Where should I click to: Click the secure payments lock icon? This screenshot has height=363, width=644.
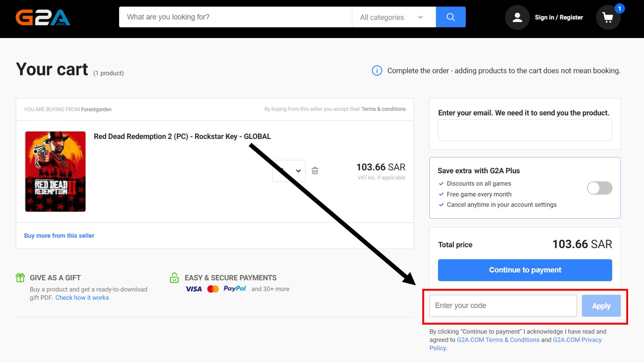pos(174,277)
